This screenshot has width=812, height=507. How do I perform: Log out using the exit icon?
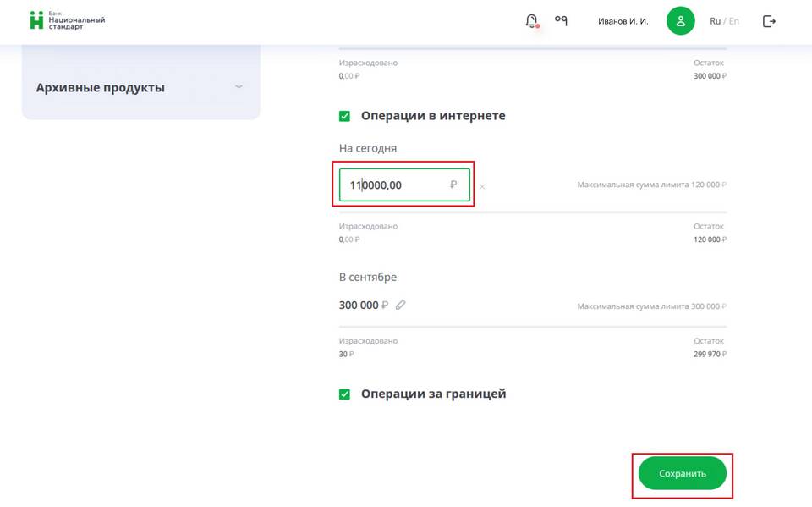click(x=769, y=21)
